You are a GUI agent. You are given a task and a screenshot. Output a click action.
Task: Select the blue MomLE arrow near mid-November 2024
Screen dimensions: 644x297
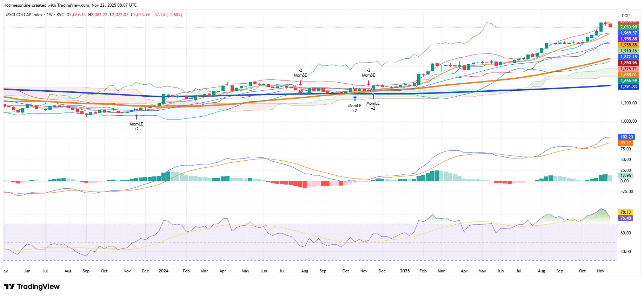373,96
